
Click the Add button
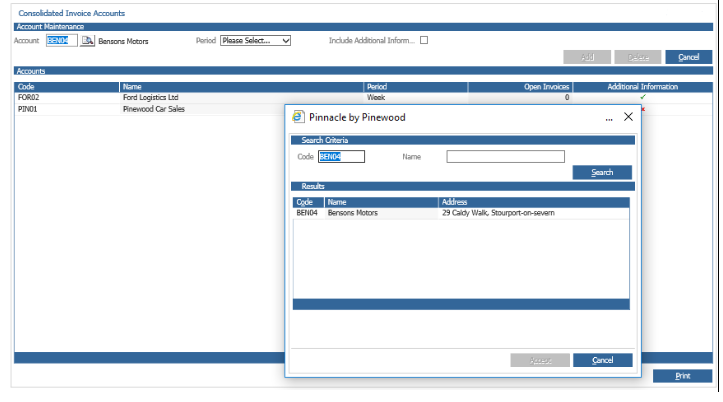click(587, 57)
